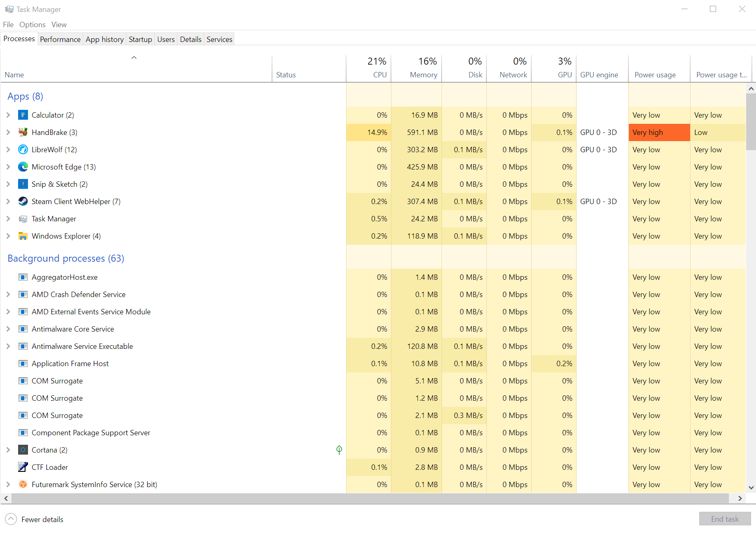Click the Microsoft Edge icon
Screen dimensions: 756x534
pyautogui.click(x=23, y=167)
